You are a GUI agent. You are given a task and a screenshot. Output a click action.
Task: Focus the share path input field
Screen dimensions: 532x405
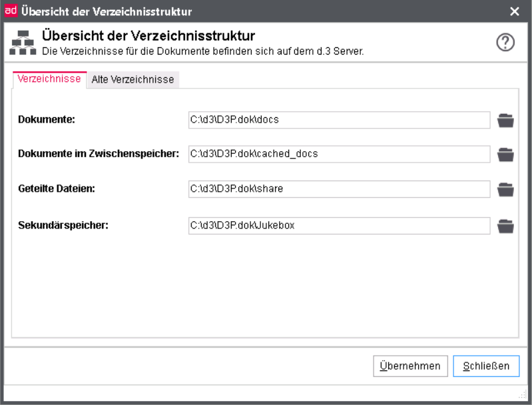click(339, 189)
